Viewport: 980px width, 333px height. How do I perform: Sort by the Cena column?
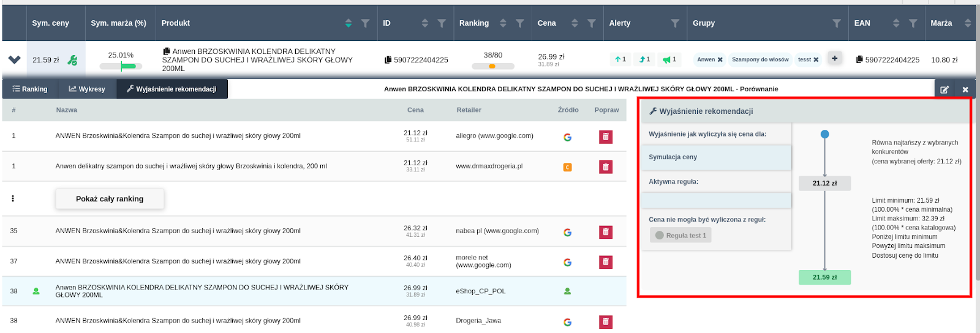(575, 23)
